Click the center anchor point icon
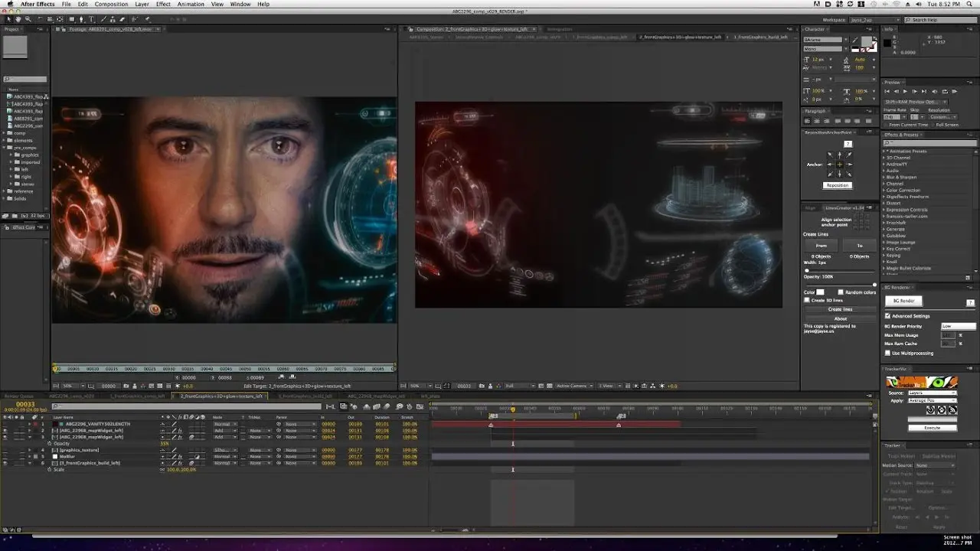Viewport: 980px width, 551px height. (x=839, y=165)
